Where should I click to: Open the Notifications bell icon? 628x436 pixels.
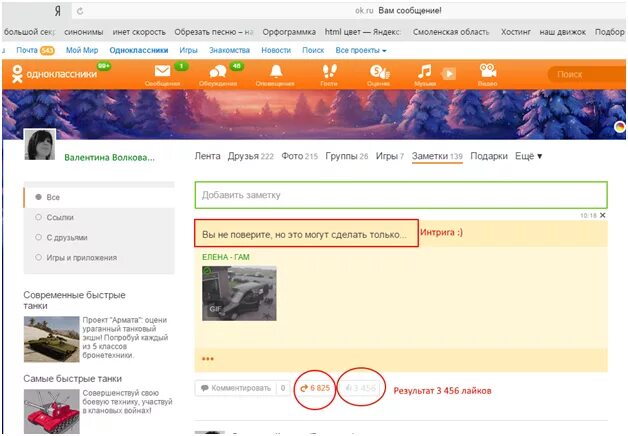coord(275,71)
